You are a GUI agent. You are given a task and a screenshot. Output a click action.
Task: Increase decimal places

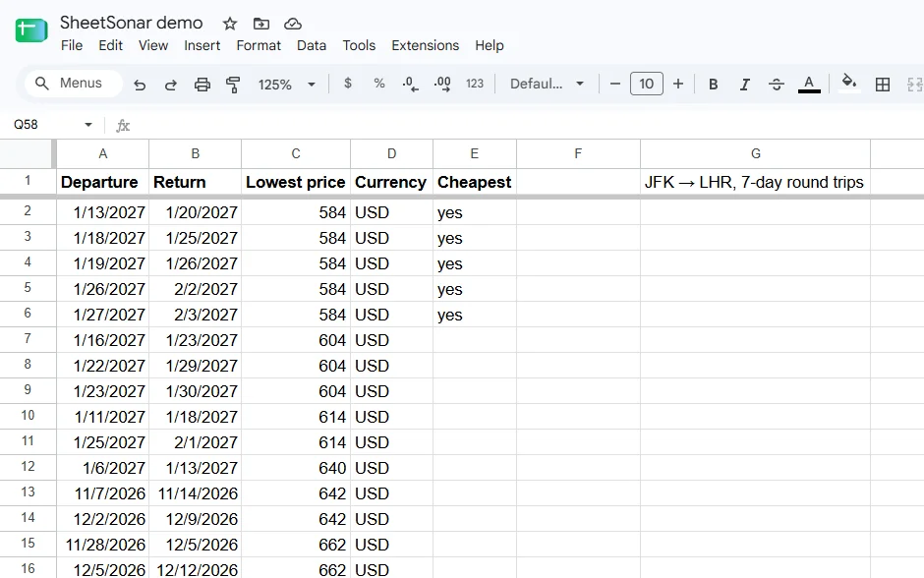(x=442, y=85)
